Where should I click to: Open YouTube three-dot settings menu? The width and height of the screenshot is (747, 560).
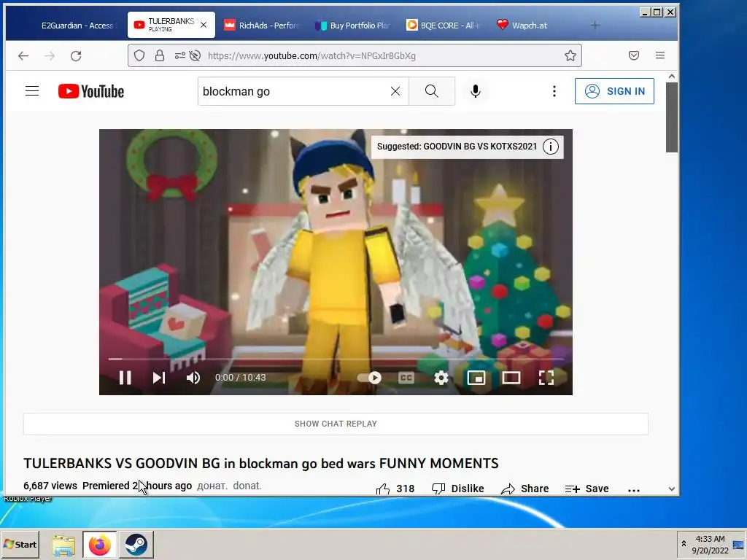click(554, 91)
